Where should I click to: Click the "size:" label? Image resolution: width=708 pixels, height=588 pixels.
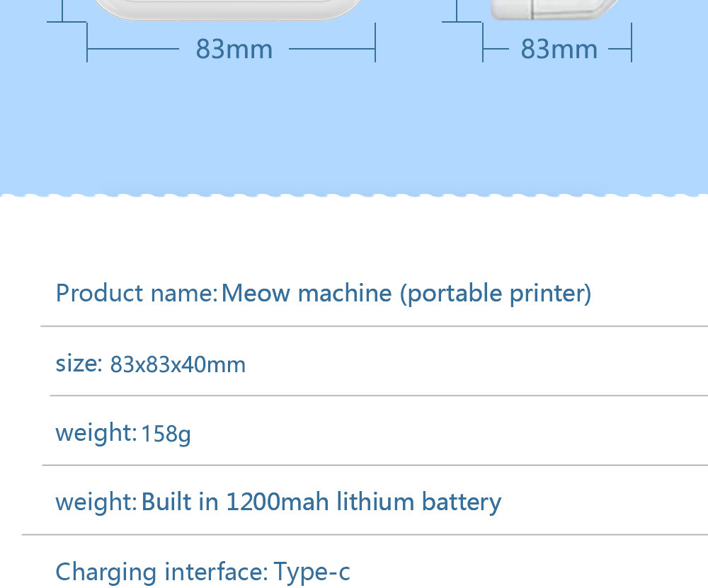[x=79, y=363]
